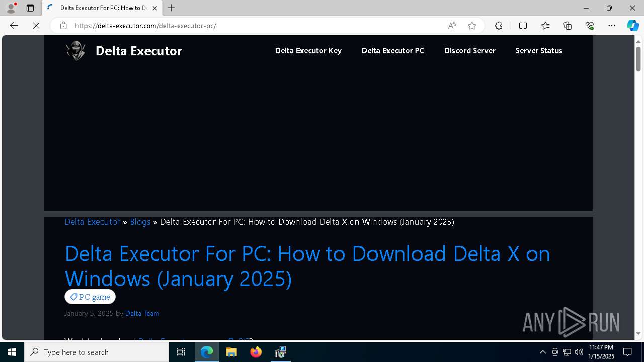Open Task View

[x=181, y=352]
